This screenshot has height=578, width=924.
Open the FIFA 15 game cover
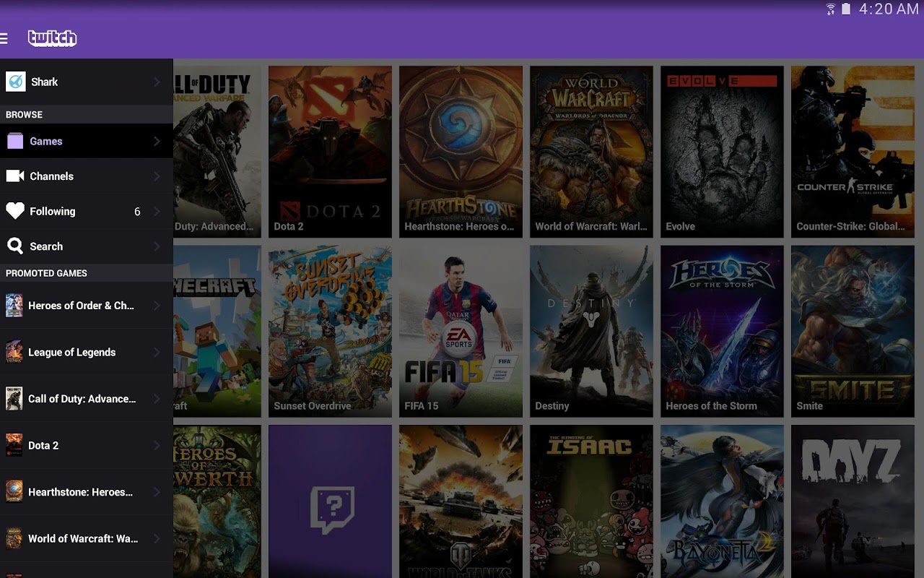click(x=461, y=332)
